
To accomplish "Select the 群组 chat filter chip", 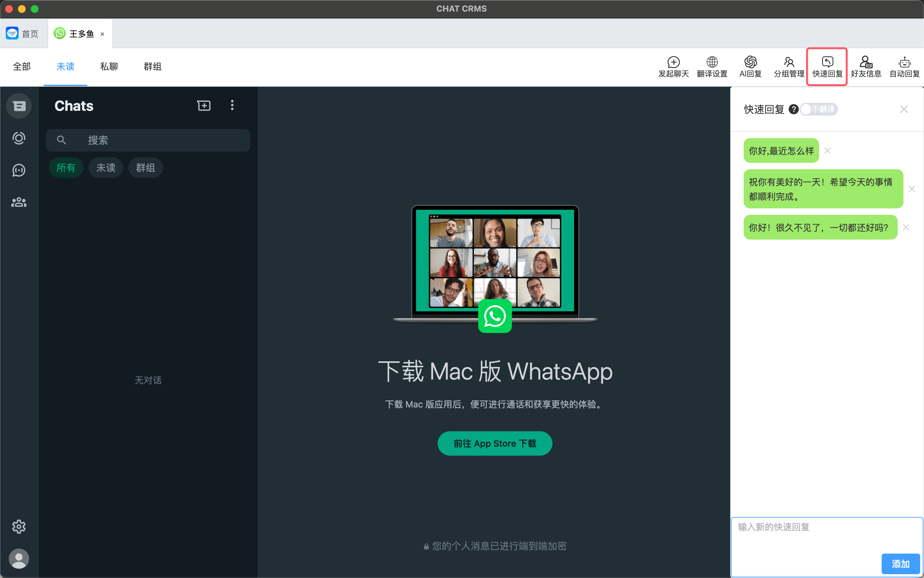I will pos(145,167).
